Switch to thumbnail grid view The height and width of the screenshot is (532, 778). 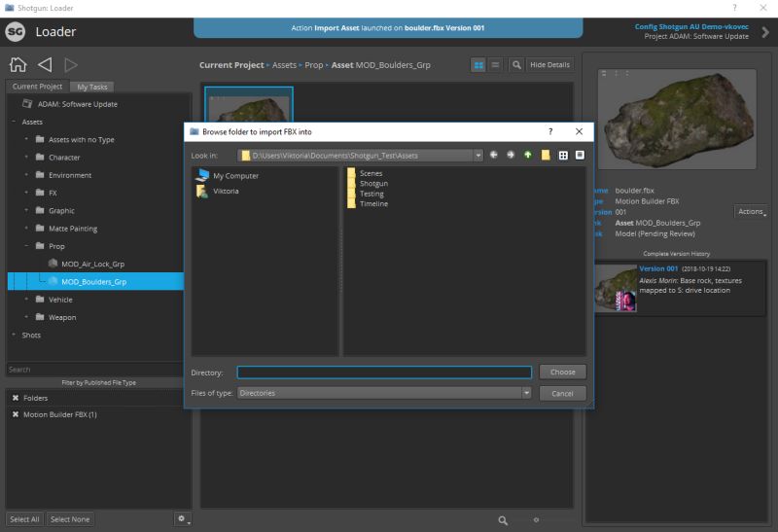pos(478,65)
